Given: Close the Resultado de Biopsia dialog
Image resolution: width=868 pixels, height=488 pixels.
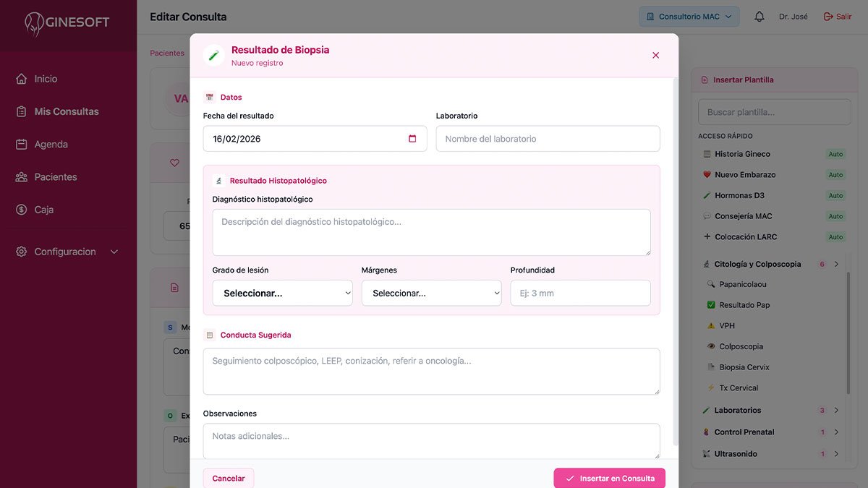Looking at the screenshot, I should click(x=655, y=55).
